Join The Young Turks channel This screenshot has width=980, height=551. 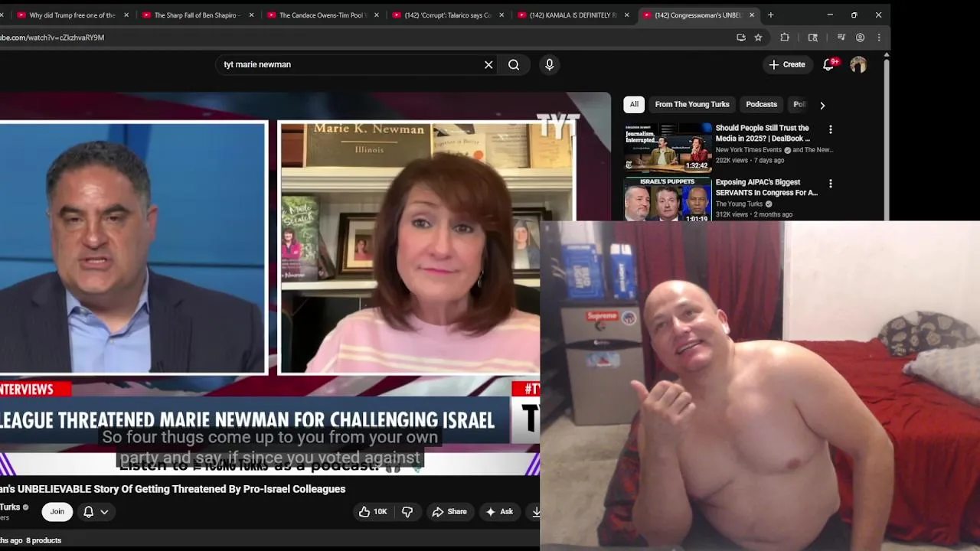point(57,512)
